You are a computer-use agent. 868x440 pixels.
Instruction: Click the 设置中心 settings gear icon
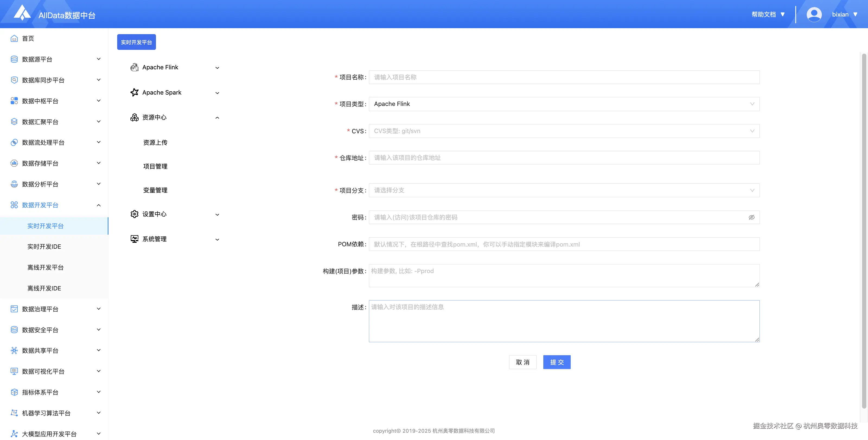(x=134, y=214)
